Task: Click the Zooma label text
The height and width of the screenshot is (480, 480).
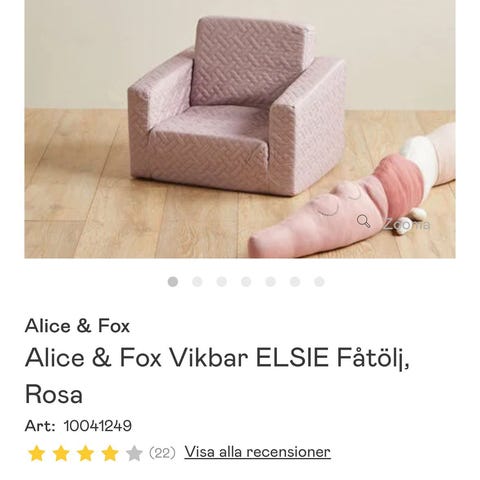Action: pos(406,224)
